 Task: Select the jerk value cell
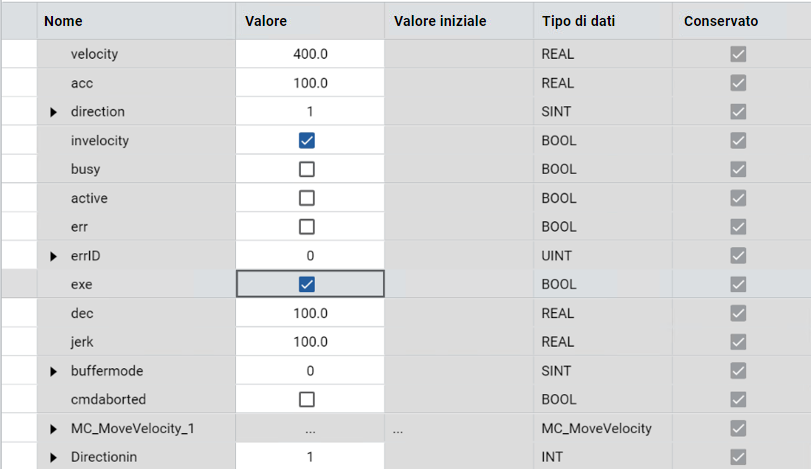pyautogui.click(x=310, y=342)
